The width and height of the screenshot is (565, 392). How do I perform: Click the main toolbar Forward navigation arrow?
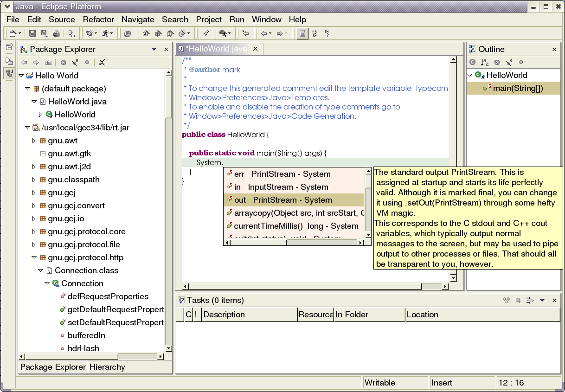click(x=280, y=33)
